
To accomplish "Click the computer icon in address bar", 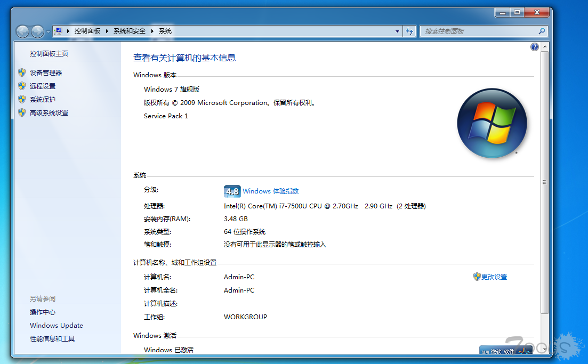I will 58,31.
